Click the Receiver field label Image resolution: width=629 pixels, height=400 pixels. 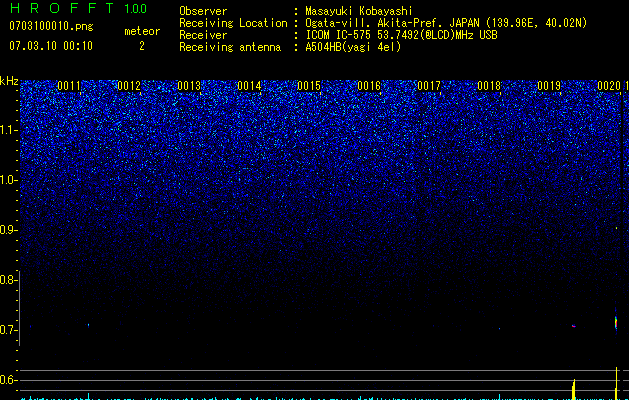tap(203, 35)
